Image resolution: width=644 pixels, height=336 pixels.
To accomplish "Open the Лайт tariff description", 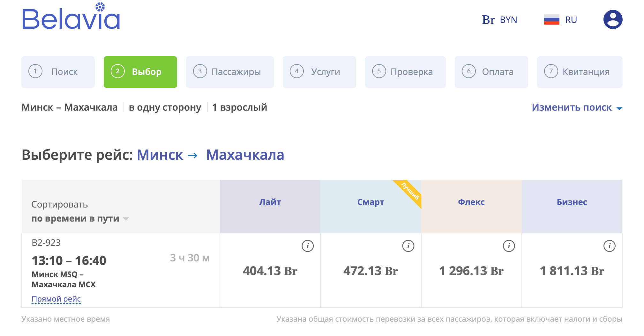I will tap(270, 202).
